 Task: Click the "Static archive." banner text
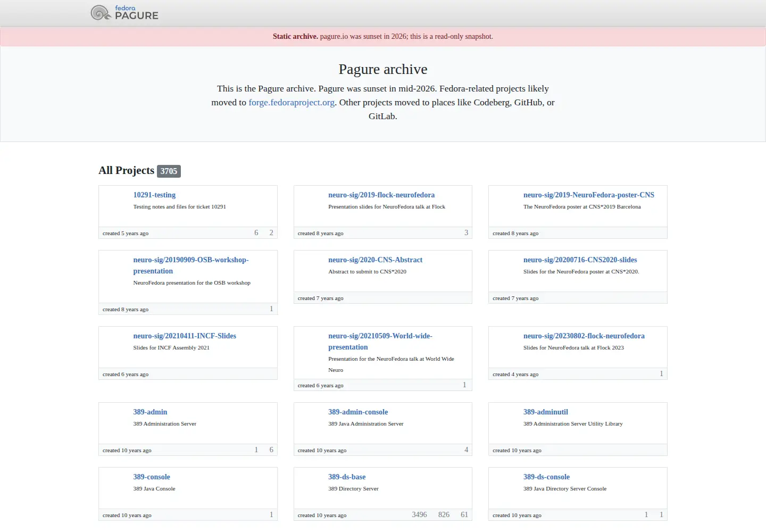tap(295, 37)
